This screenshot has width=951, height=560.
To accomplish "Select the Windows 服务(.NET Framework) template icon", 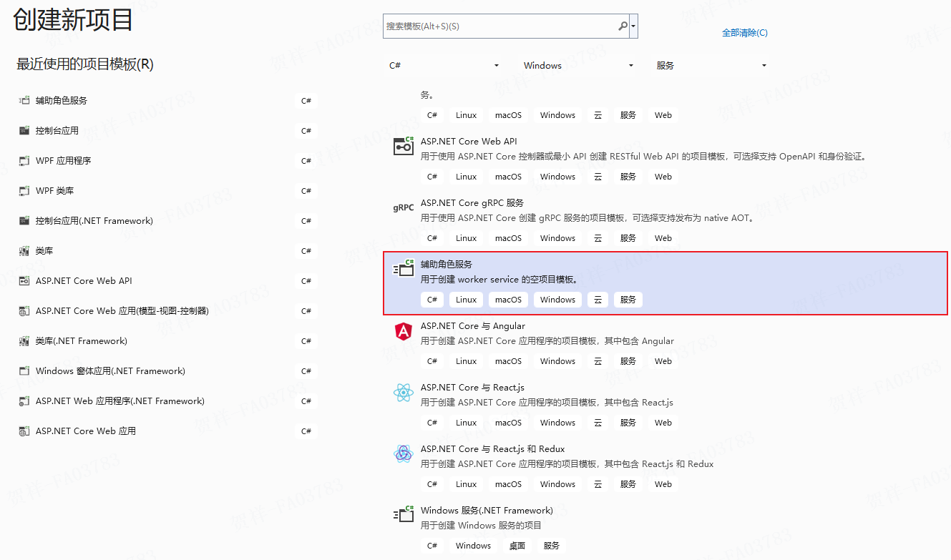I will (x=403, y=514).
